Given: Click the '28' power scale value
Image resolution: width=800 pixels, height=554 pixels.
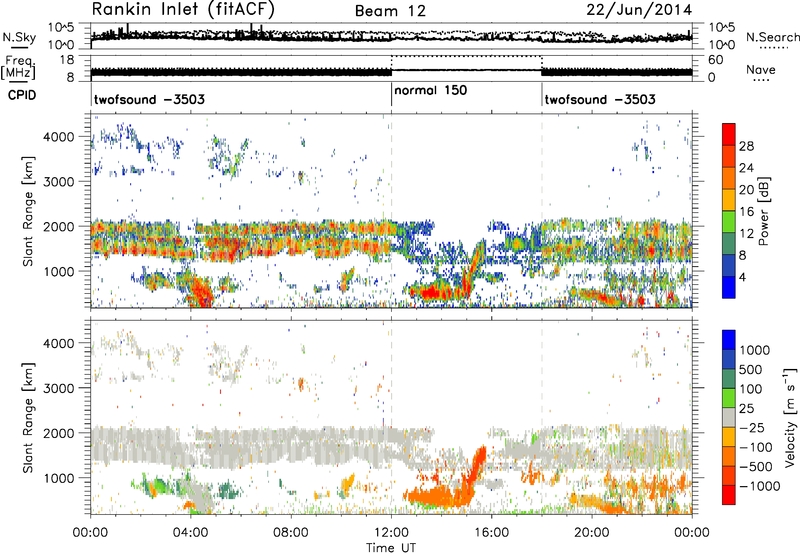Looking at the screenshot, I should point(746,146).
